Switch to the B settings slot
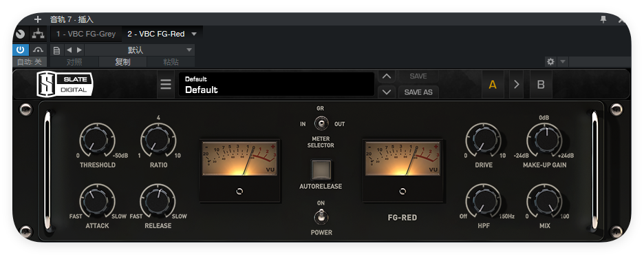644x255 pixels. pos(541,85)
